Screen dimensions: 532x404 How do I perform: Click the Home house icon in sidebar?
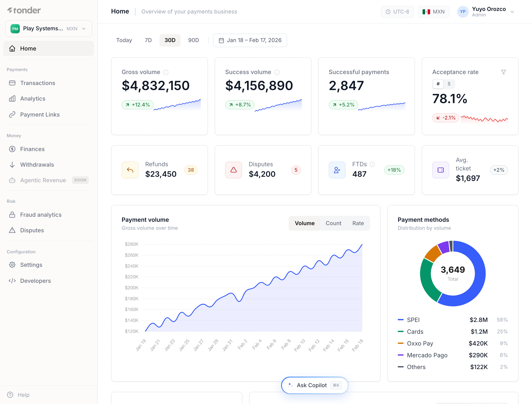[12, 49]
